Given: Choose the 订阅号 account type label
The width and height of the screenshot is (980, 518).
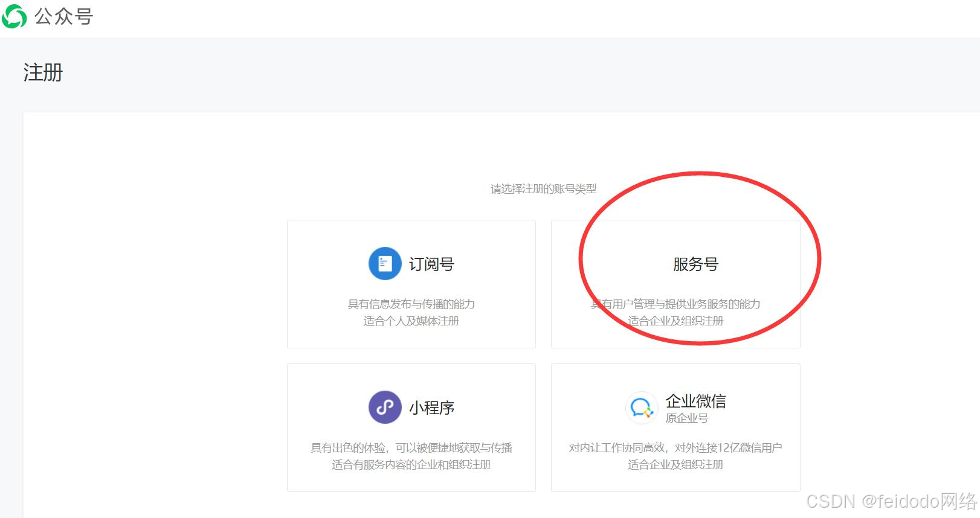Looking at the screenshot, I should 431,264.
